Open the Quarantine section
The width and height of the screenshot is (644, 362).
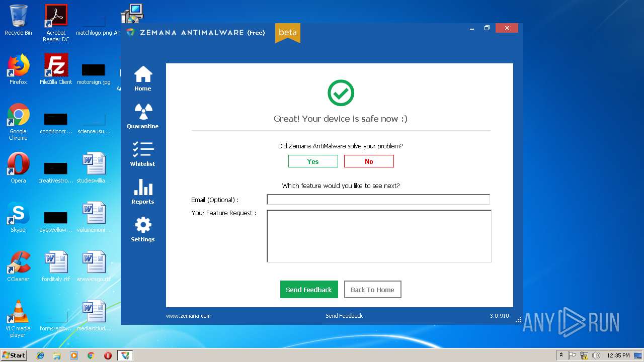click(143, 116)
